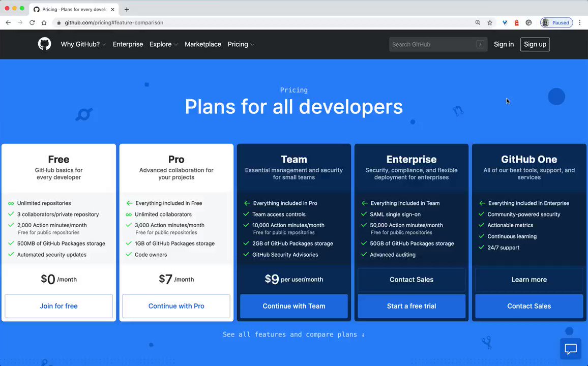The height and width of the screenshot is (366, 588).
Task: Click "Automated security updates" text
Action: click(x=52, y=255)
